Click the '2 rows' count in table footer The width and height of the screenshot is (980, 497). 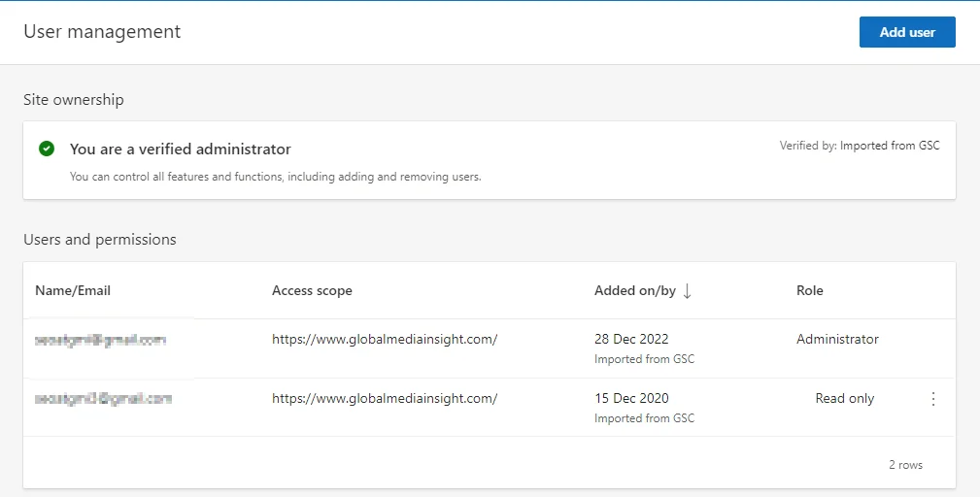pos(905,465)
